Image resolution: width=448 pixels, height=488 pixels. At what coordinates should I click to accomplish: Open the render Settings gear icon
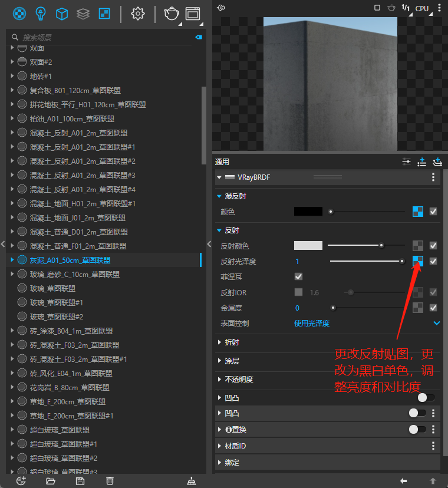[138, 14]
